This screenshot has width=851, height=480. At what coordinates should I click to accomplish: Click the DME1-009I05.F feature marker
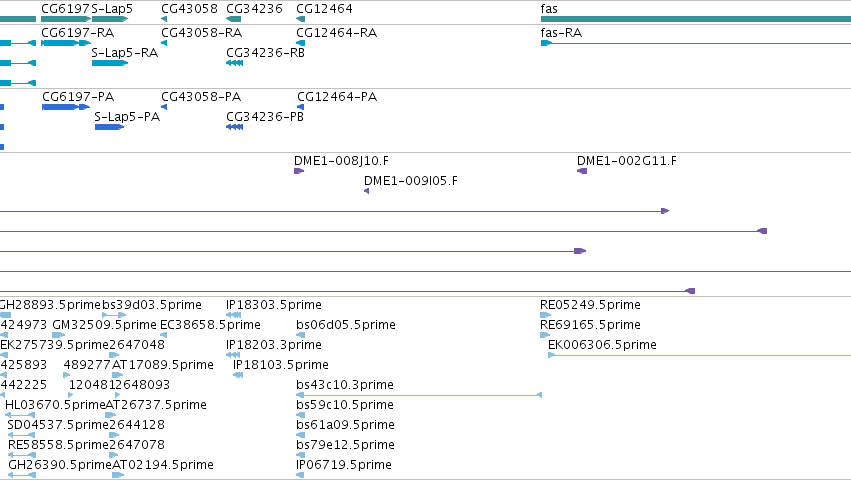[x=366, y=191]
